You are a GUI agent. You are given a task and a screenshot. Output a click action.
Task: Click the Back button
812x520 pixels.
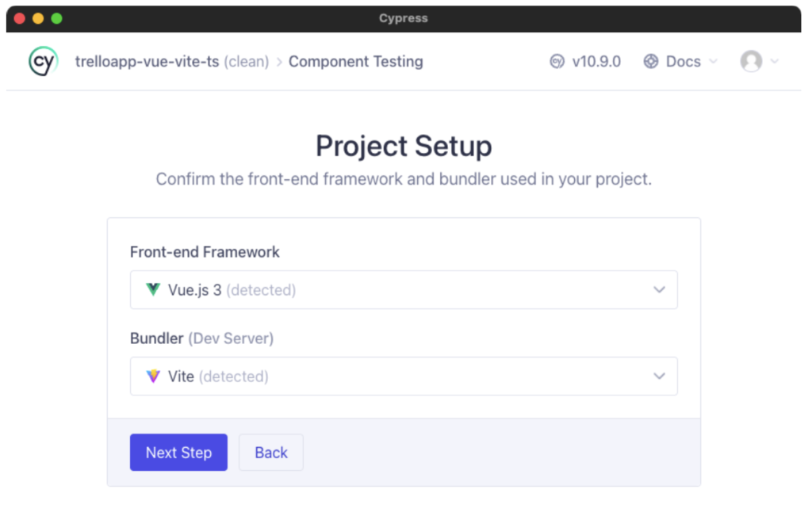pos(270,453)
